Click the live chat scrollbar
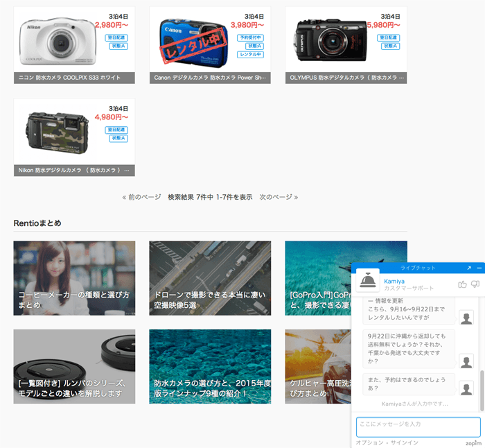 [482, 390]
